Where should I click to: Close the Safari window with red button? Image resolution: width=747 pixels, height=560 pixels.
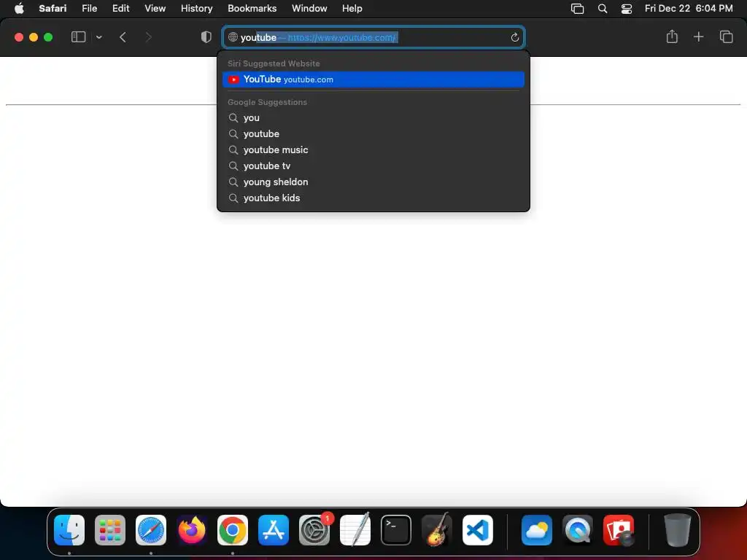[x=19, y=37]
